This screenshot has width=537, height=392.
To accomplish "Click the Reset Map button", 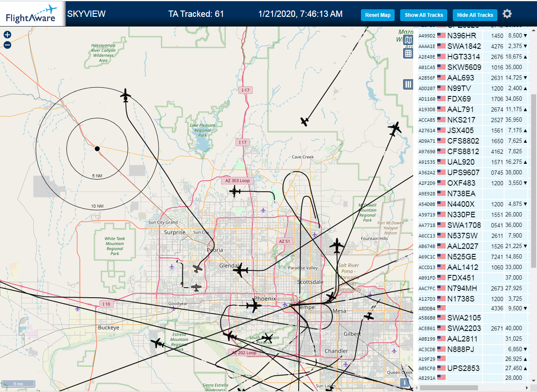I will [x=378, y=15].
